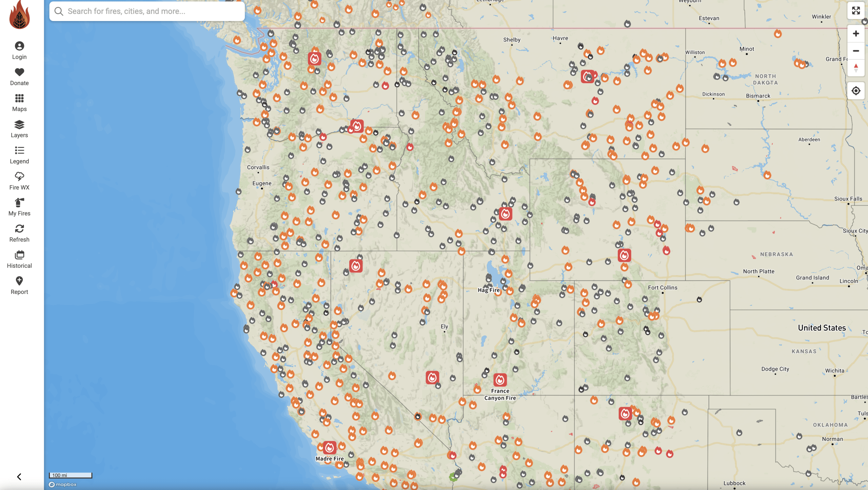Open the Login sidebar item
This screenshot has height=490, width=868.
coord(19,51)
